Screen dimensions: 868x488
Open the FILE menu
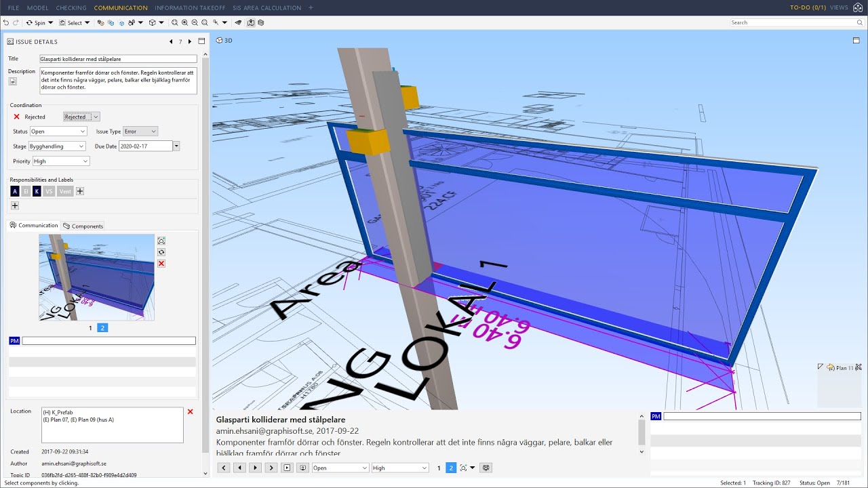pyautogui.click(x=14, y=7)
